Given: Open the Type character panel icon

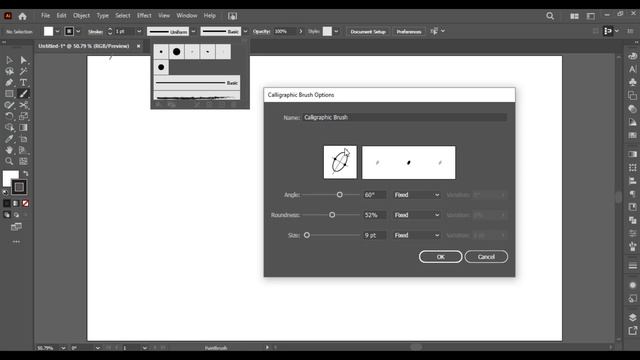Looking at the screenshot, I should (633, 69).
